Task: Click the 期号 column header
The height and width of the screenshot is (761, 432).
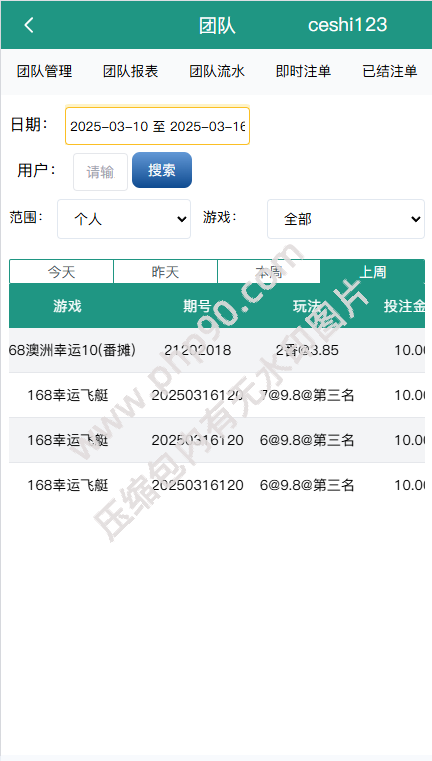Action: click(197, 306)
